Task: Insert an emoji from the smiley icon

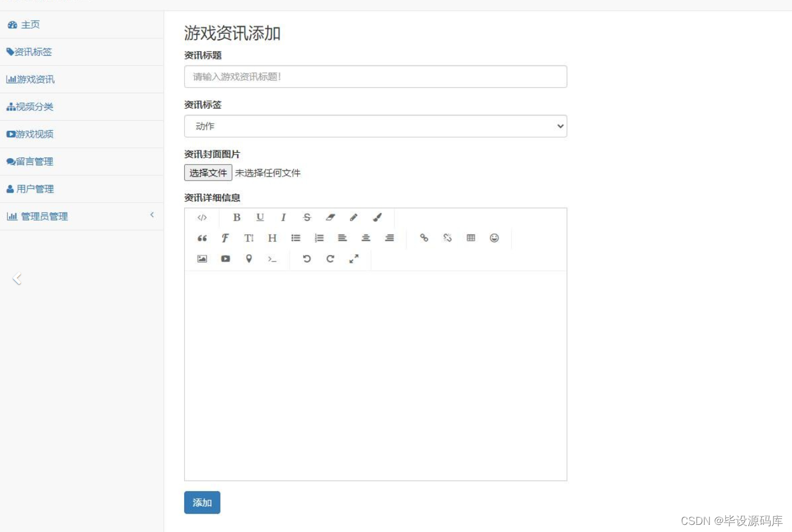Action: tap(494, 238)
